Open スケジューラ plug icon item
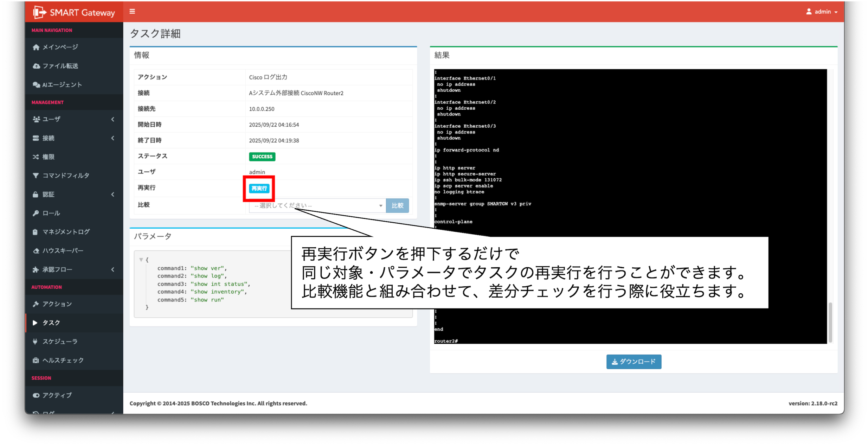The height and width of the screenshot is (446, 868). [35, 342]
